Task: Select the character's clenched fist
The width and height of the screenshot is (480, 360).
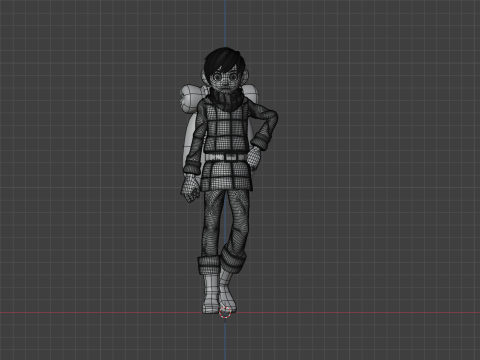Action: pyautogui.click(x=190, y=189)
